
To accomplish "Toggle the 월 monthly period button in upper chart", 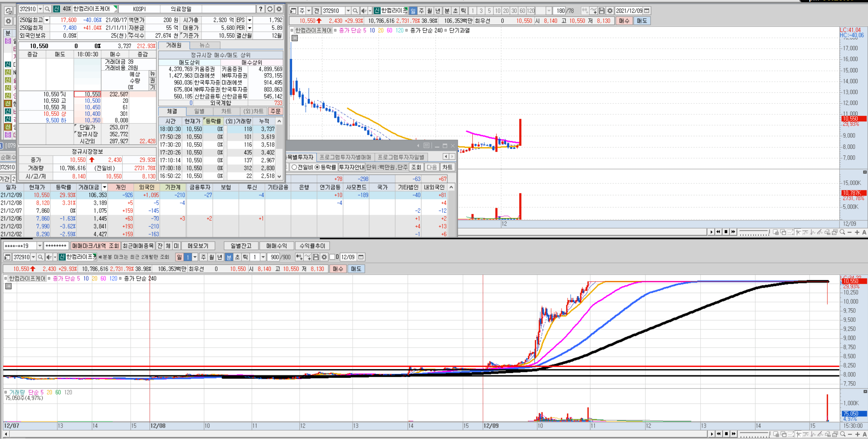I will point(430,11).
